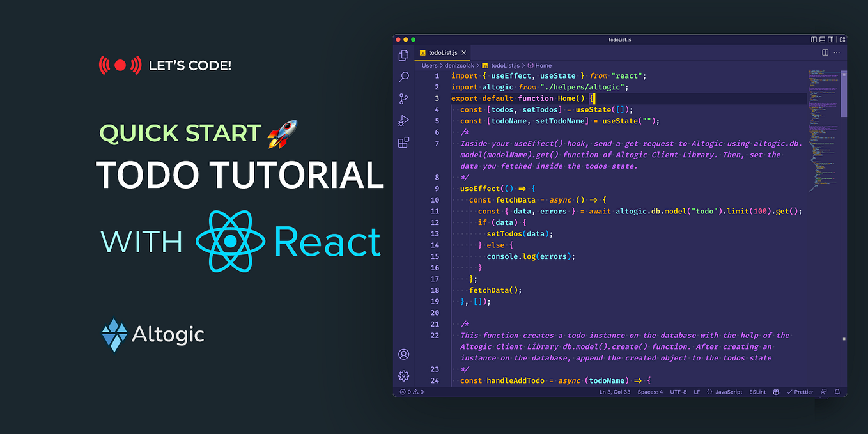
Task: Select the Search icon in the activity bar
Action: [403, 77]
